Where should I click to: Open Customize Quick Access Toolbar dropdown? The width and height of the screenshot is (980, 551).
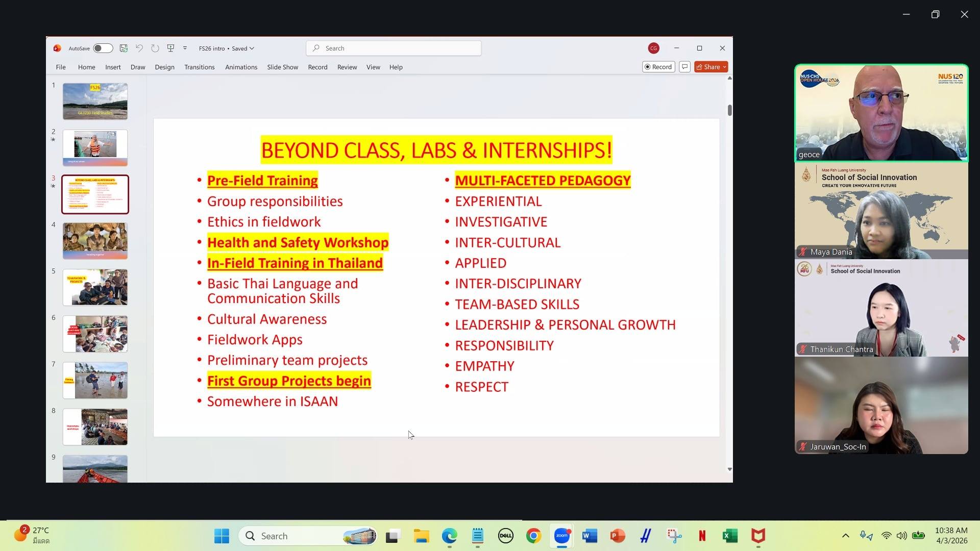coord(185,48)
